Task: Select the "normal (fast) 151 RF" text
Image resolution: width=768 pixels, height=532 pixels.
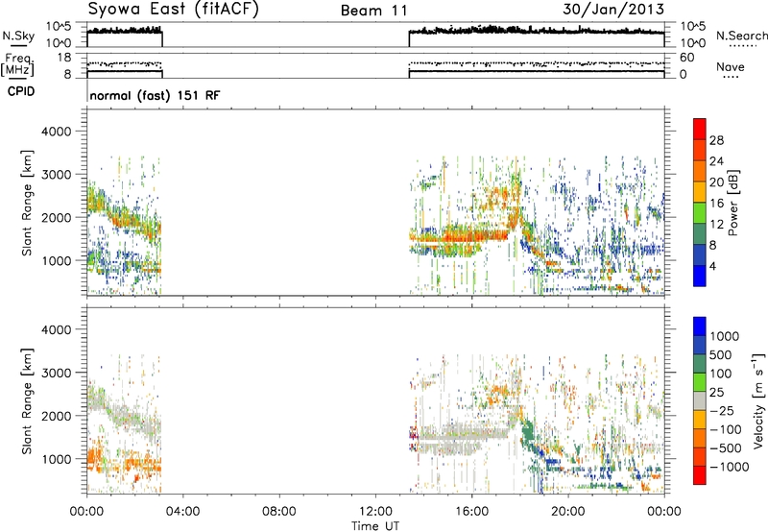Action: click(x=155, y=95)
